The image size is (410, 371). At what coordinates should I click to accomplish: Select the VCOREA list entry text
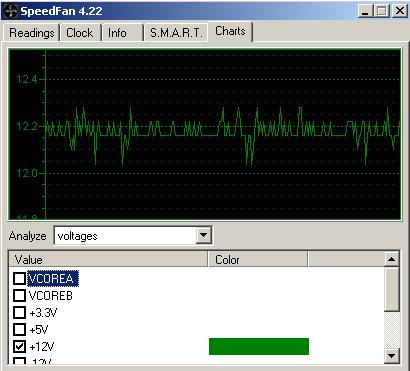click(x=53, y=278)
